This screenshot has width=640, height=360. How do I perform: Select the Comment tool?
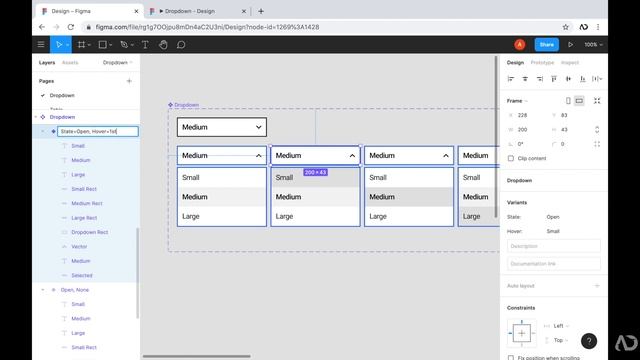coord(181,44)
